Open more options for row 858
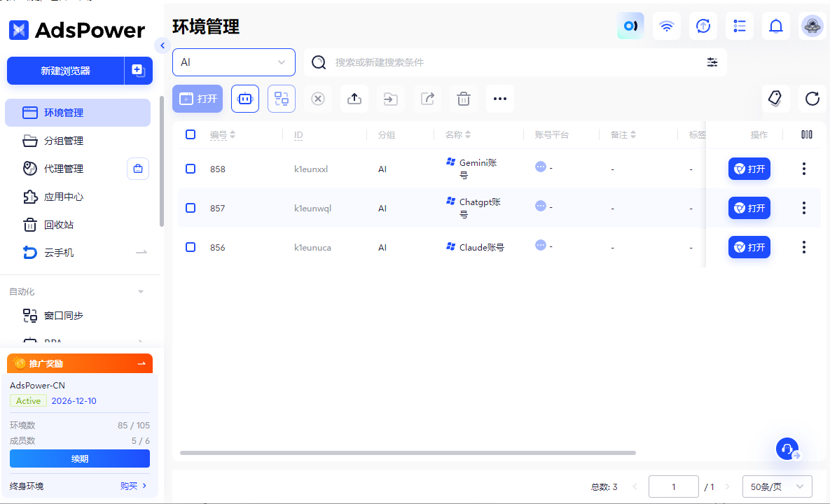 point(803,169)
